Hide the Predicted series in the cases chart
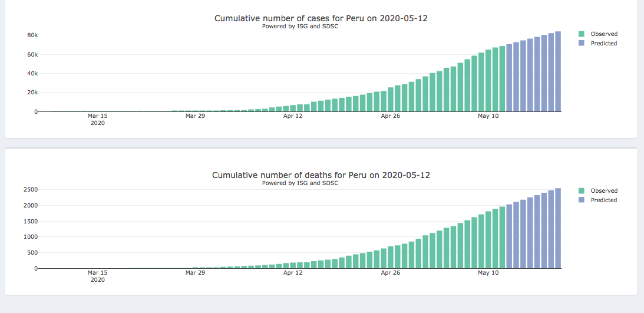This screenshot has height=313, width=644. pos(603,44)
